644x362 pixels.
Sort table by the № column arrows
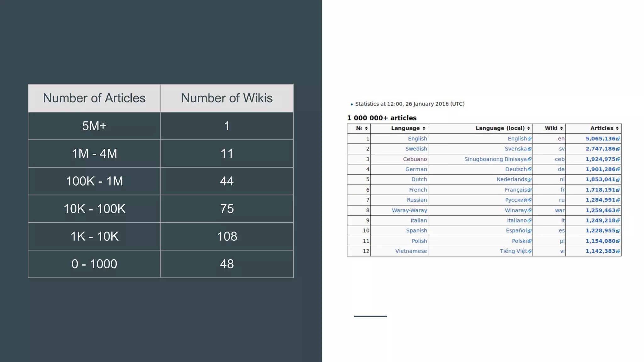click(x=366, y=129)
